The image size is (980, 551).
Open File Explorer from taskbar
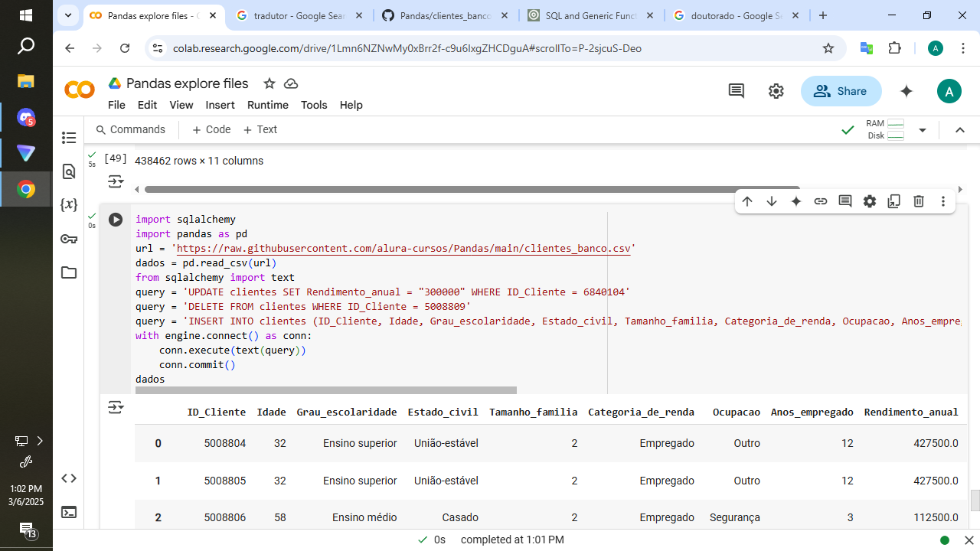tap(26, 81)
